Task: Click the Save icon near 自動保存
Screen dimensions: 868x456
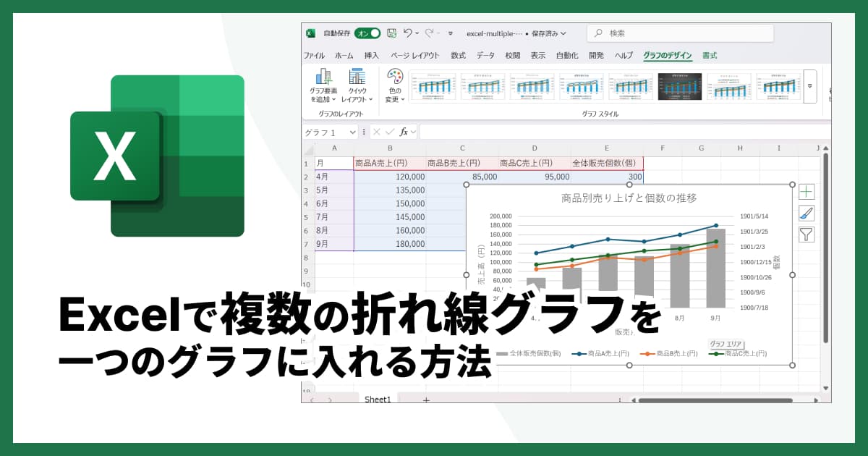Action: 393,33
